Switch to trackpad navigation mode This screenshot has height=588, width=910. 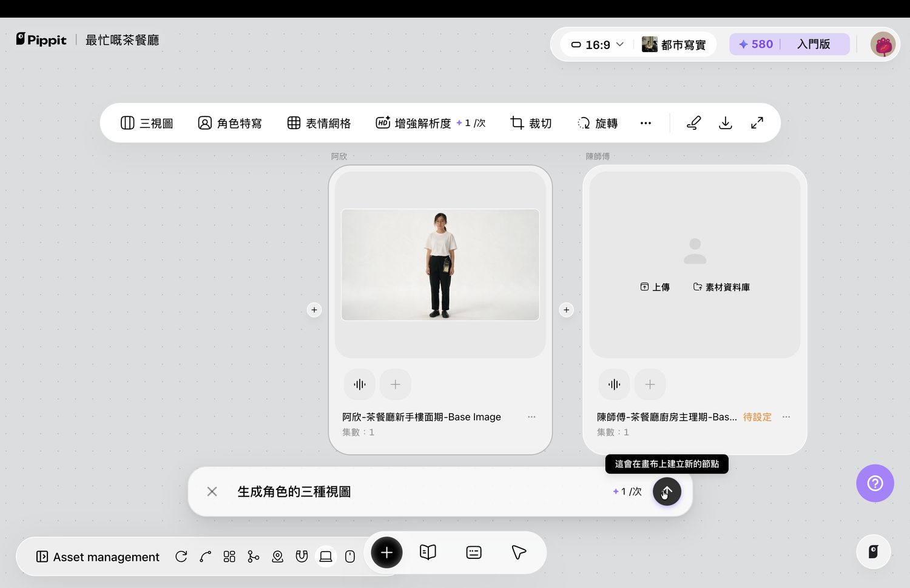click(326, 556)
